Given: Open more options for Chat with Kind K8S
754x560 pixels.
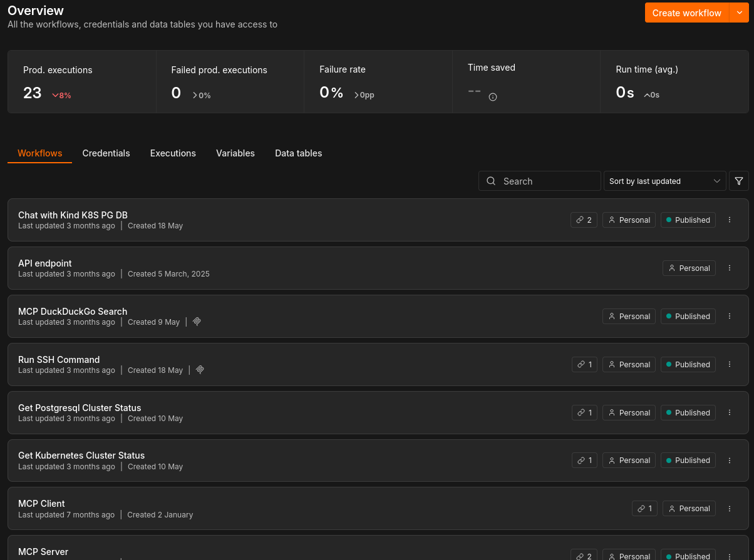Looking at the screenshot, I should [x=730, y=220].
